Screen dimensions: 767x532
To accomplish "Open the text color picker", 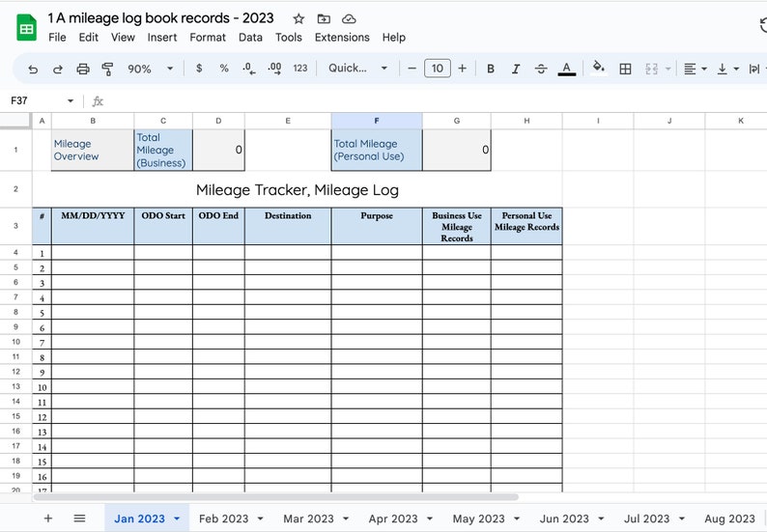I will [x=566, y=69].
